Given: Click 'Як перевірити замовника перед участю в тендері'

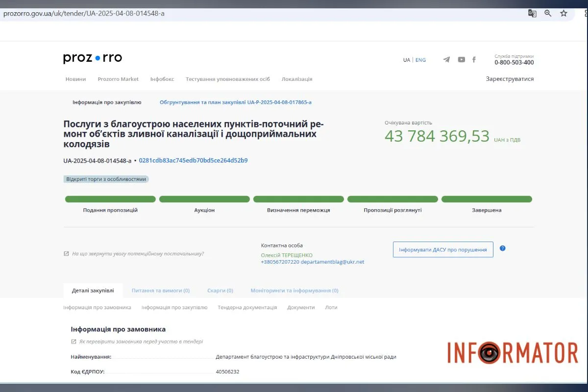Looking at the screenshot, I should tap(141, 342).
